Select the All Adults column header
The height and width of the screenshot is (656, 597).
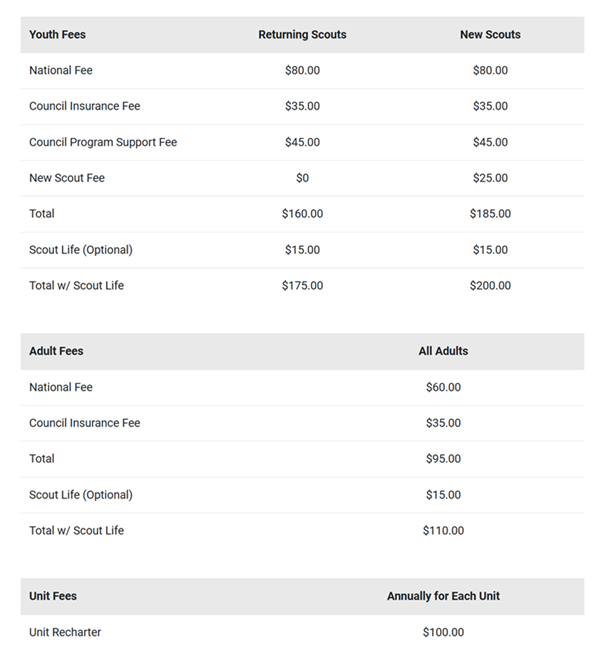(x=443, y=351)
